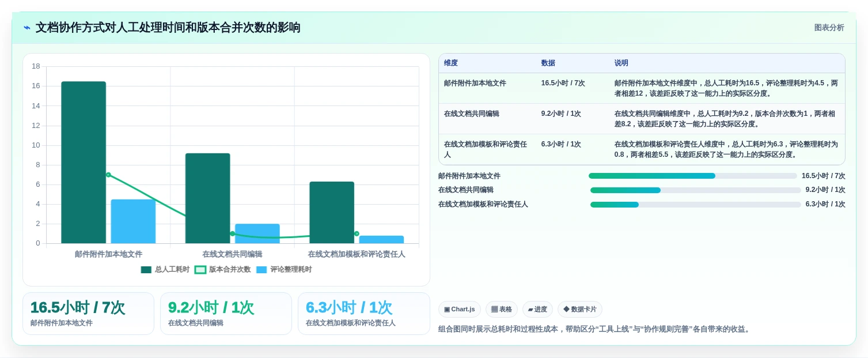Click the progress value 9.2小时 / 1次
The width and height of the screenshot is (868, 358).
tap(825, 190)
